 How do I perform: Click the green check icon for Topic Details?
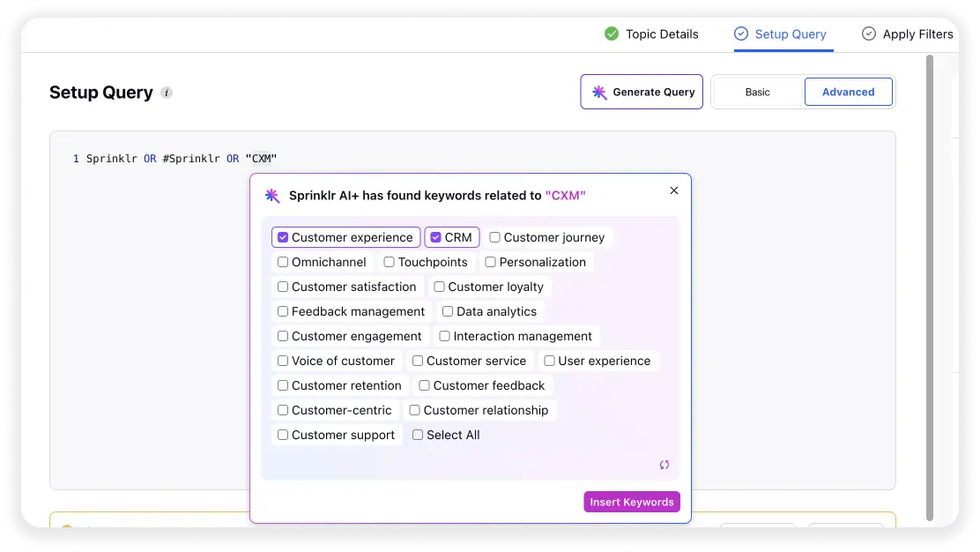(x=612, y=34)
